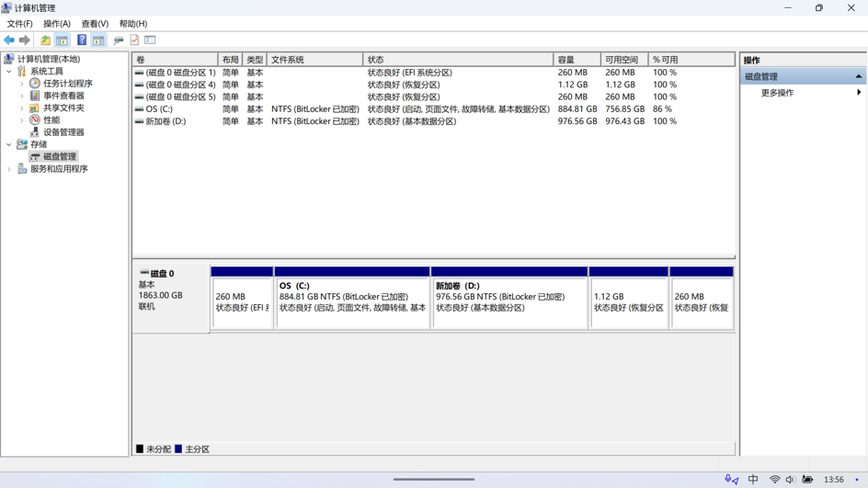Click the list settings toolbar icon

[150, 40]
